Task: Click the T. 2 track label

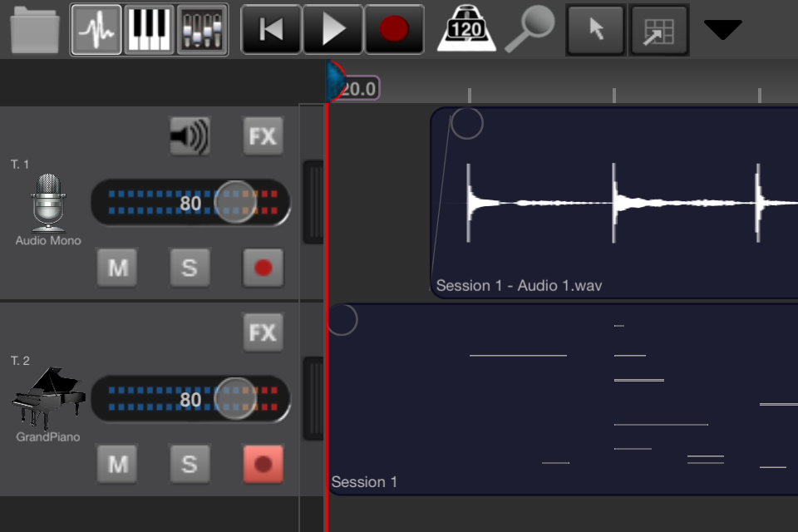Action: pyautogui.click(x=20, y=361)
